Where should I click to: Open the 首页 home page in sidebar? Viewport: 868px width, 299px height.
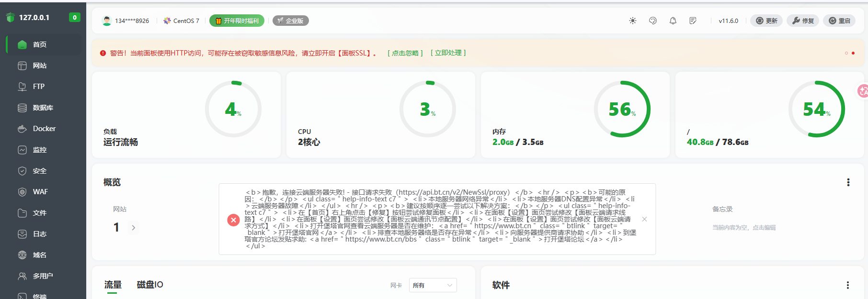[x=44, y=44]
